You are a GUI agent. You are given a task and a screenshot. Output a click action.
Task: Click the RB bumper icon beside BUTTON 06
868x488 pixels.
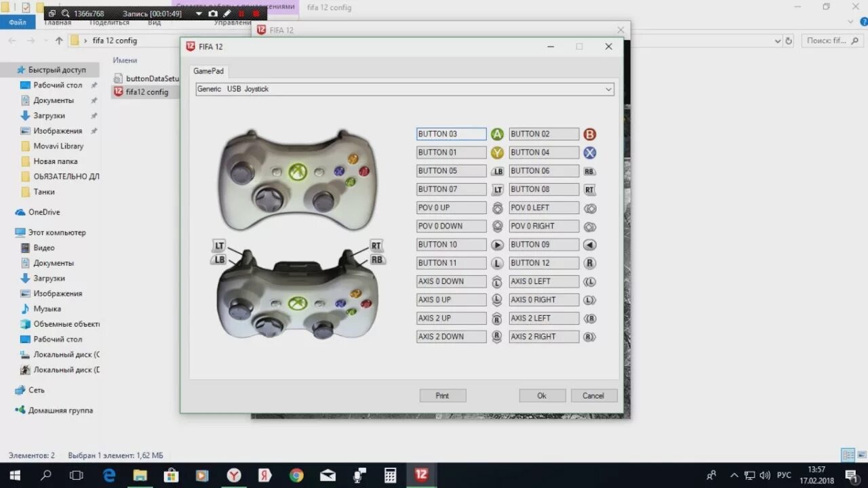coord(590,171)
